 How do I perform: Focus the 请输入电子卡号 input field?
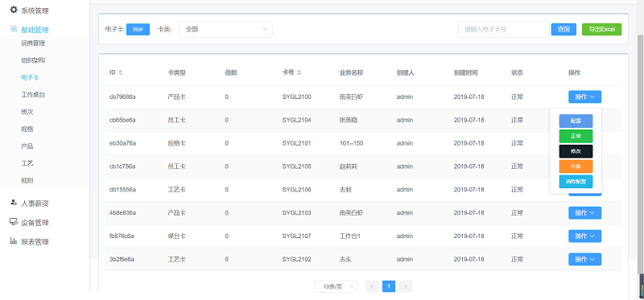pos(504,30)
